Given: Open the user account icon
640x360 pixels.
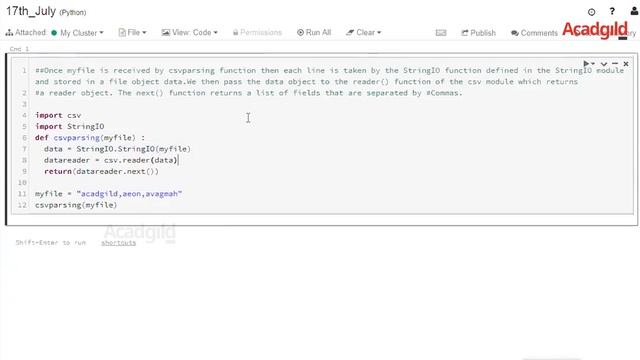Looking at the screenshot, I should tap(634, 11).
